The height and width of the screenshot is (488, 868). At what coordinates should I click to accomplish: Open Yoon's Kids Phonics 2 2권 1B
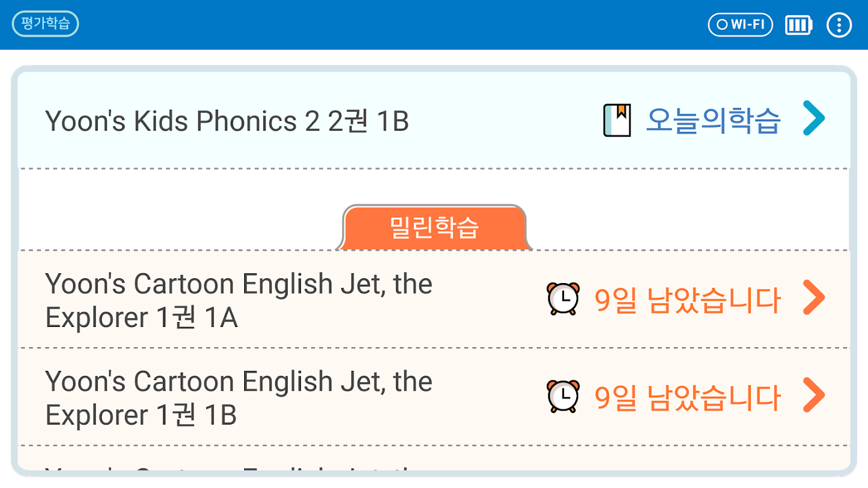(x=227, y=121)
